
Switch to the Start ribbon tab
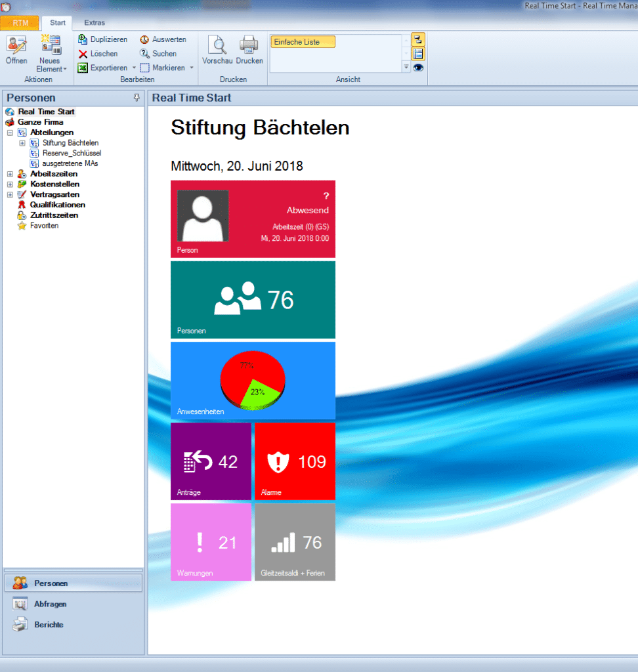click(58, 23)
